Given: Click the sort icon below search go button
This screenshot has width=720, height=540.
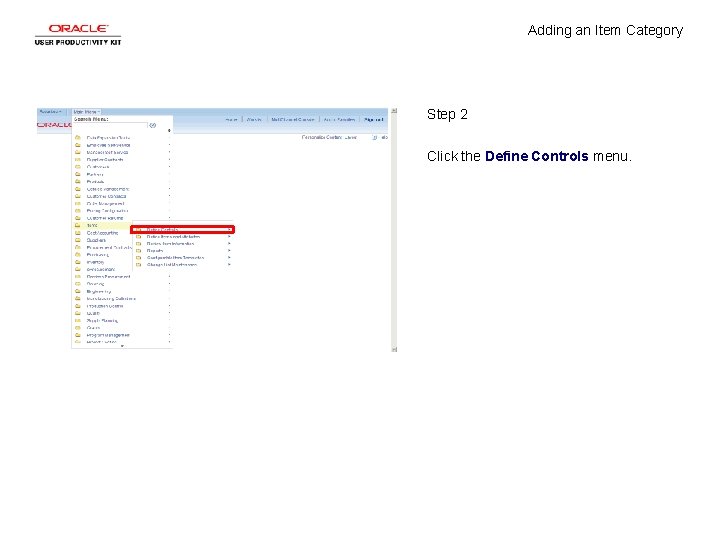Looking at the screenshot, I should 169,131.
